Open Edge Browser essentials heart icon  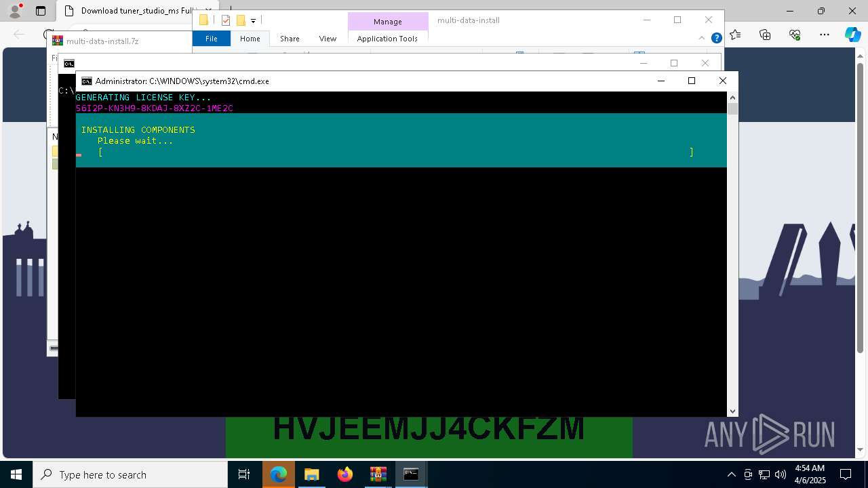pyautogui.click(x=795, y=35)
